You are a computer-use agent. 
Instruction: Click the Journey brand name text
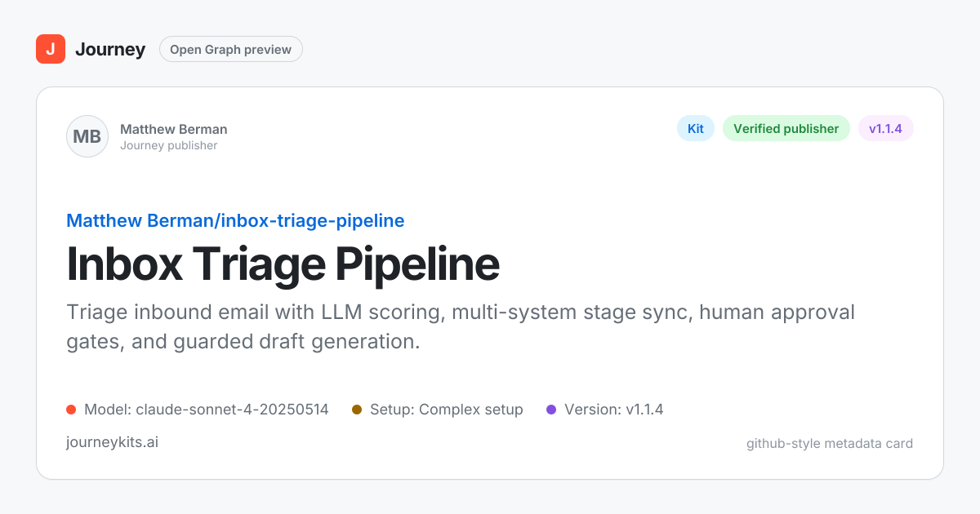click(x=110, y=49)
